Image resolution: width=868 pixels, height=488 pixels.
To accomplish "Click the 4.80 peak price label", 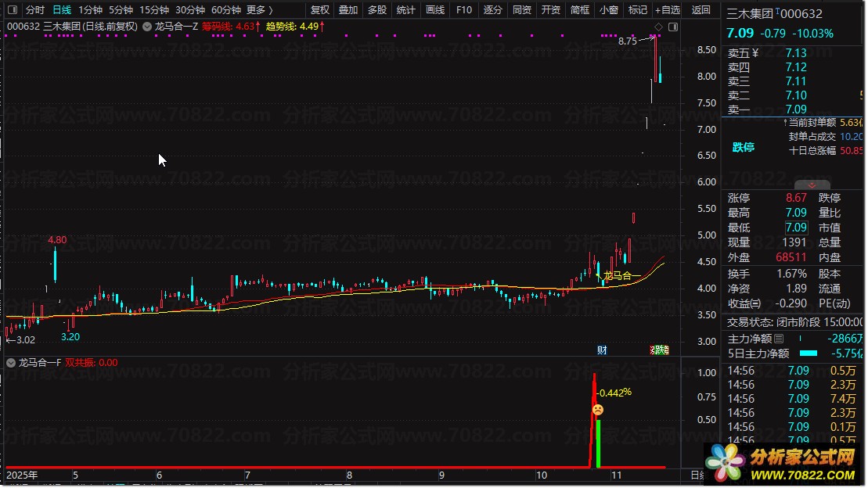I will click(57, 240).
